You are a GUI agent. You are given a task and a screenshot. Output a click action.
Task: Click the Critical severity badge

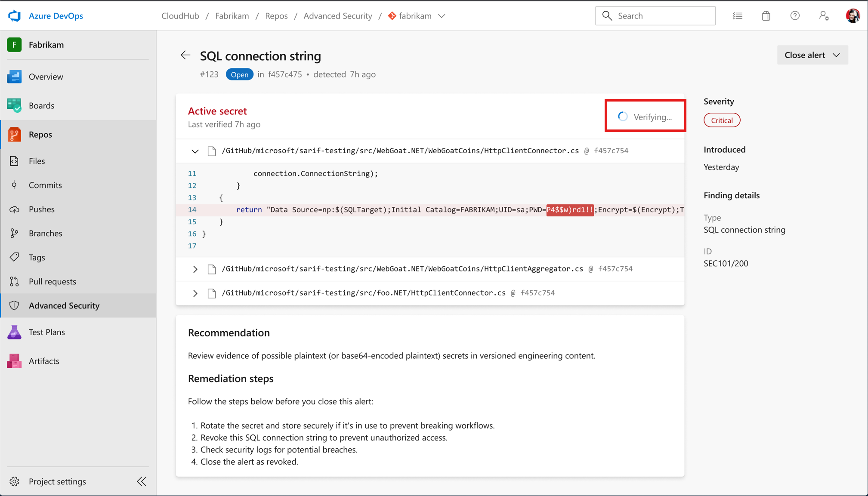point(722,120)
